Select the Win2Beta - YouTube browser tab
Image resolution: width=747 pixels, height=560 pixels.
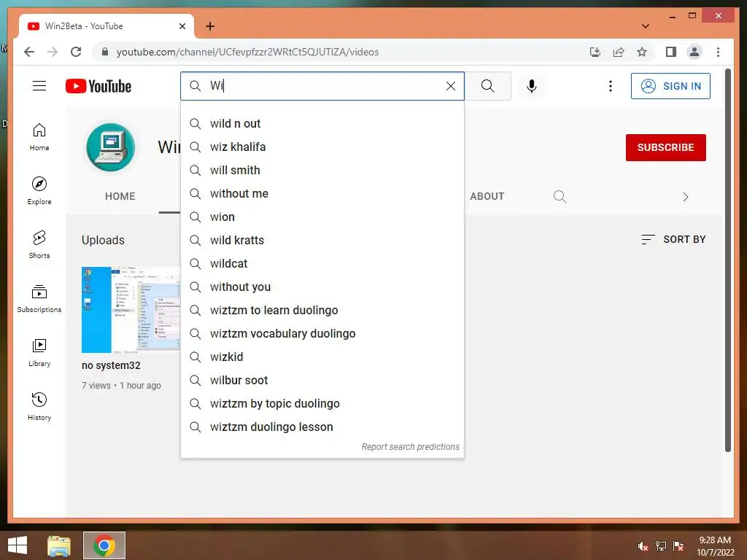tap(106, 26)
